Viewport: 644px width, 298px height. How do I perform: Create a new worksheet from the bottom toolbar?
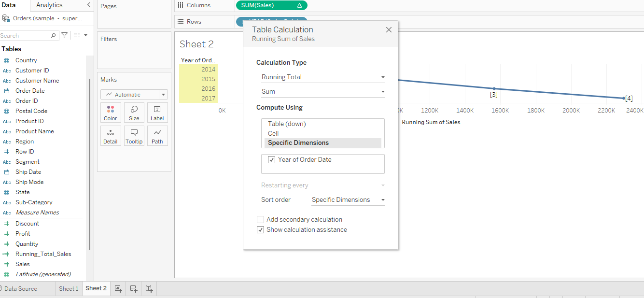tap(118, 288)
